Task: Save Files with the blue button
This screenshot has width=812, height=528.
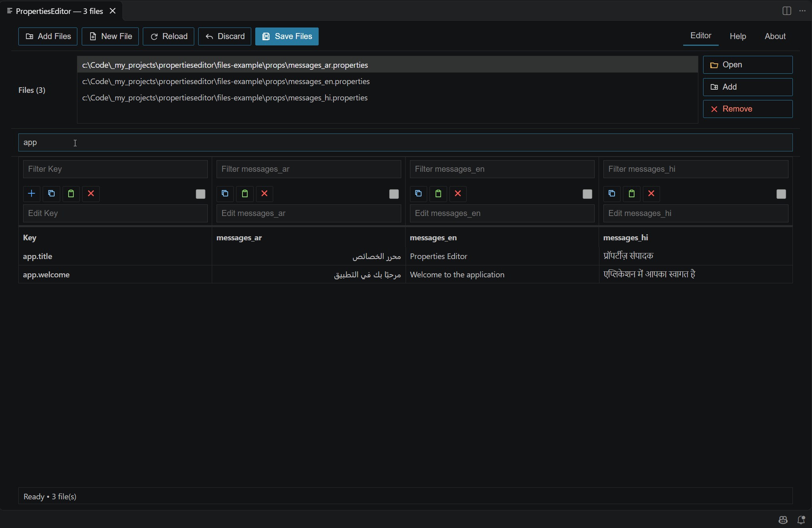Action: point(287,36)
